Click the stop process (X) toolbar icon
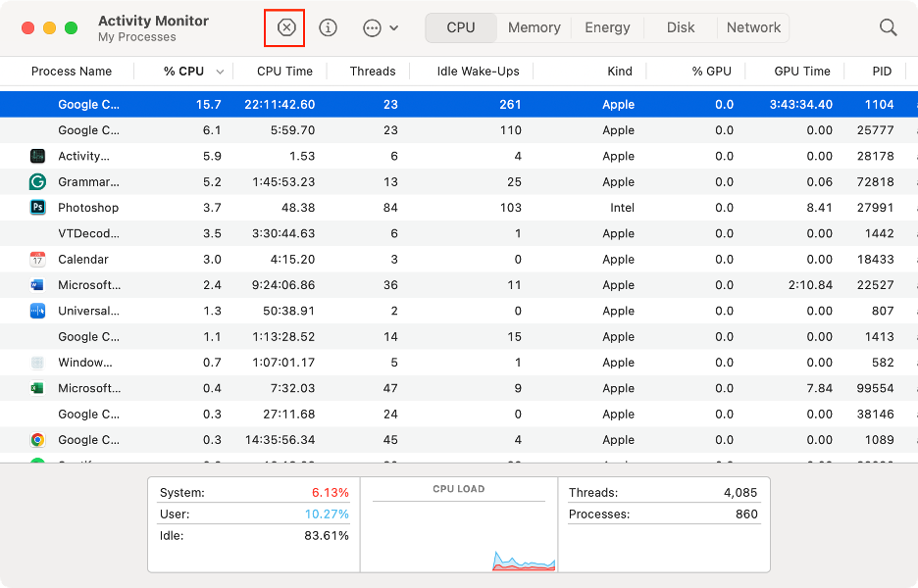 tap(284, 27)
